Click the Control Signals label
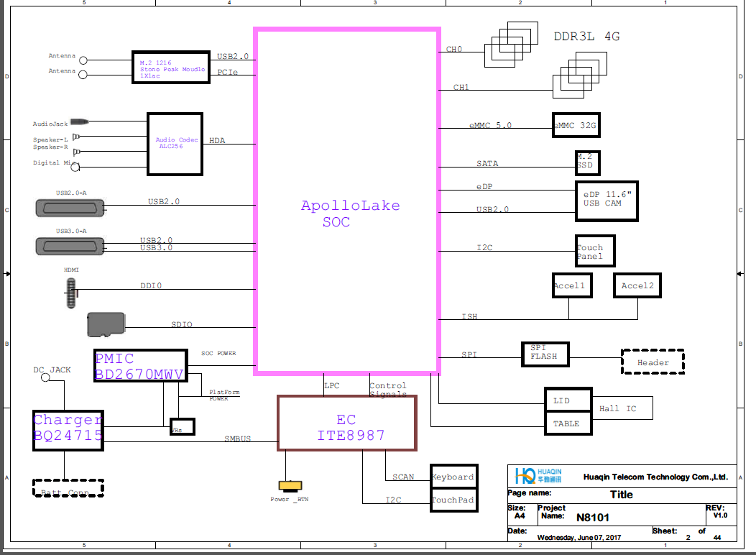Screen dimensions: 756x555 pyautogui.click(x=388, y=390)
